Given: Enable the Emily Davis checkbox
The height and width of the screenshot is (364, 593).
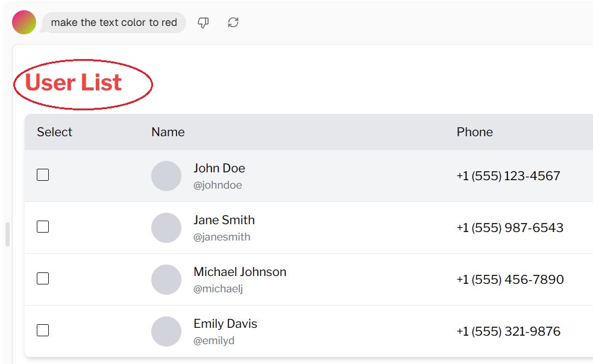Looking at the screenshot, I should pos(43,331).
